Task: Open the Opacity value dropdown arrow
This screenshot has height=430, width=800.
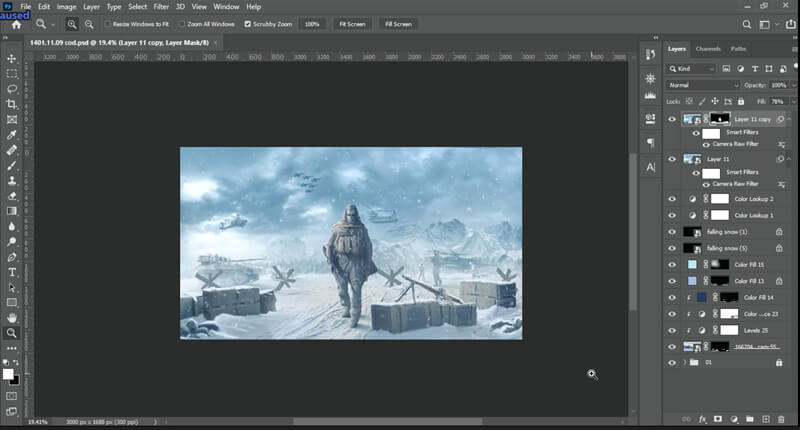Action: click(794, 85)
